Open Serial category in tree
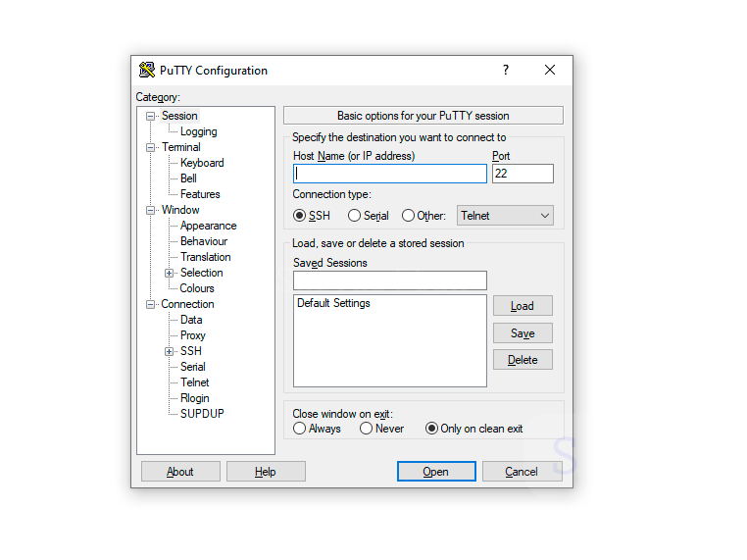 coord(192,367)
